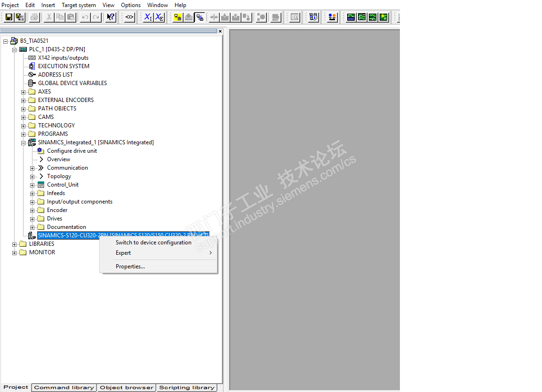
Task: Expand the PATH OBJECTS folder
Action: point(23,109)
